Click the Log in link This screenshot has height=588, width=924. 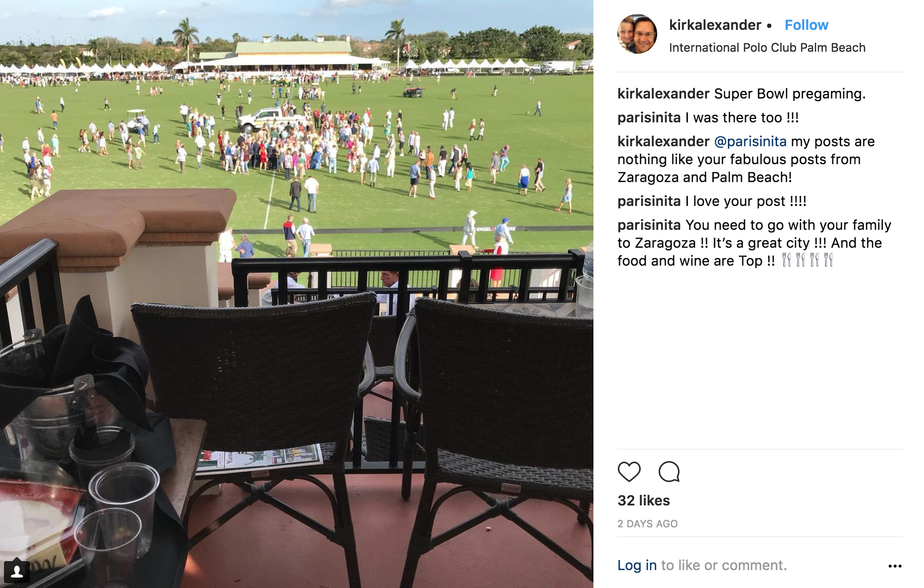pyautogui.click(x=637, y=566)
